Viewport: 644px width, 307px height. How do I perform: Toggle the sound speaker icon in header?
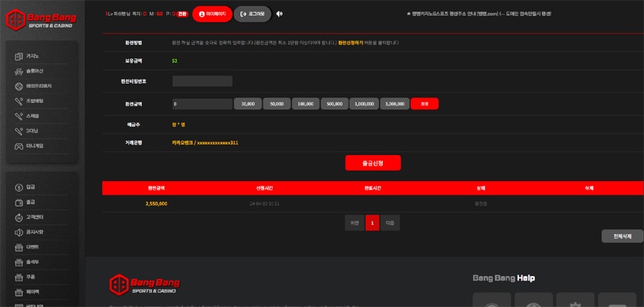(279, 14)
